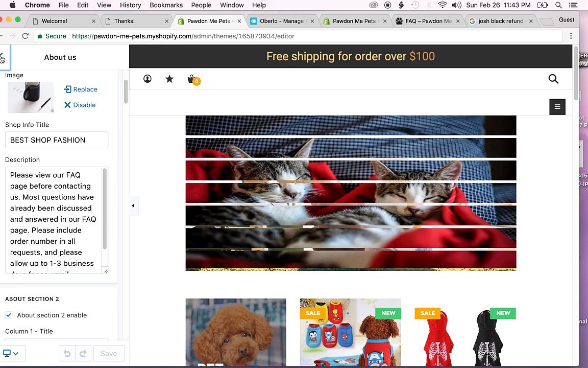Open the Help menu
The width and height of the screenshot is (588, 368).
[259, 5]
